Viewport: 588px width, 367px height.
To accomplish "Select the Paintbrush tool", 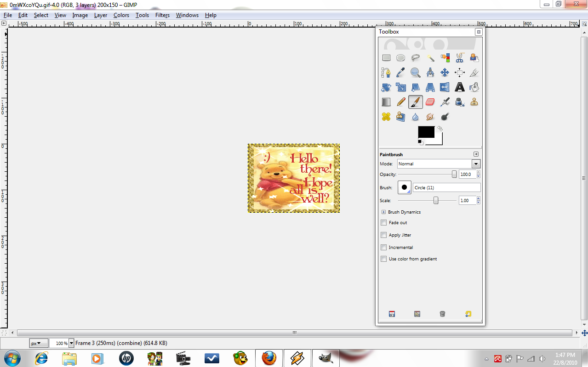I will click(x=416, y=102).
